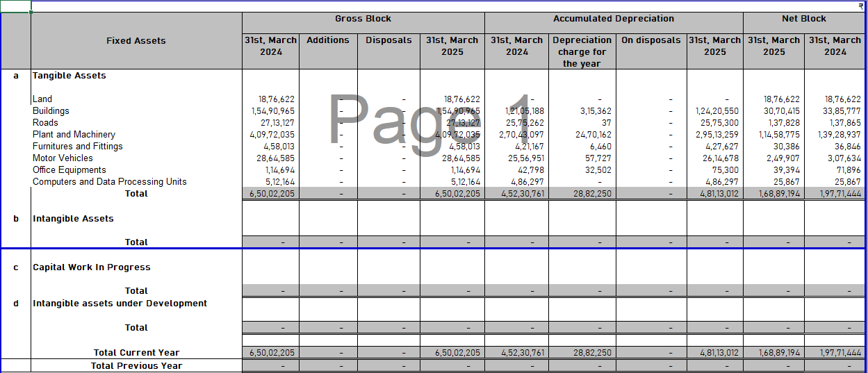This screenshot has height=373, width=868.
Task: Click the rupee symbol cell at top right
Action: (x=861, y=6)
